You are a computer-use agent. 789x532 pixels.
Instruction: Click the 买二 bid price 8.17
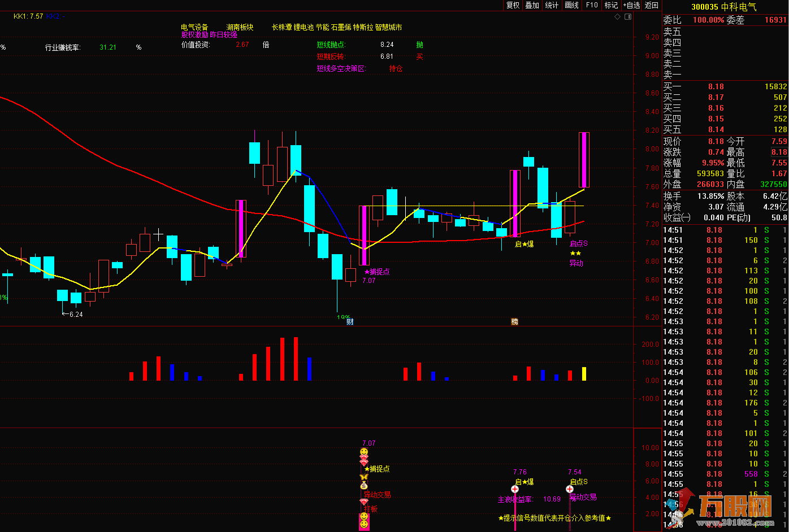[x=716, y=97]
